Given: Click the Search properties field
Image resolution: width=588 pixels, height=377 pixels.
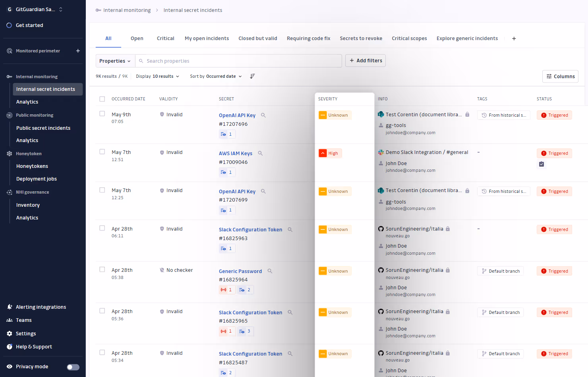Looking at the screenshot, I should [238, 61].
